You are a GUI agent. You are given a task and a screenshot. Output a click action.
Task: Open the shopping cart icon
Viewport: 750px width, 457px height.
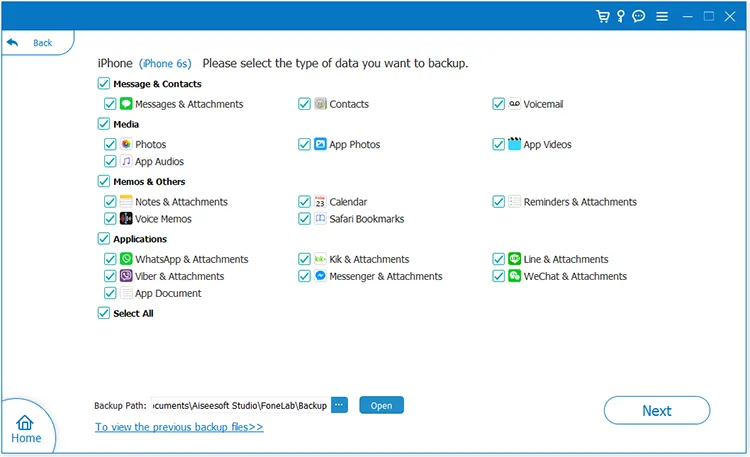(x=603, y=17)
